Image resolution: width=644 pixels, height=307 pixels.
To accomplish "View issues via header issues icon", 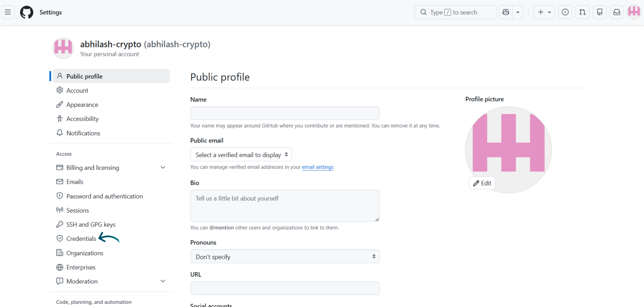I will click(565, 12).
